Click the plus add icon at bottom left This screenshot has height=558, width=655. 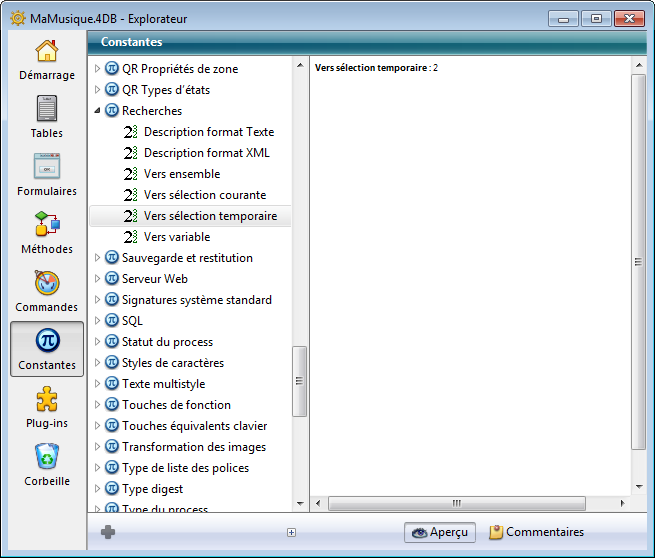(x=108, y=532)
